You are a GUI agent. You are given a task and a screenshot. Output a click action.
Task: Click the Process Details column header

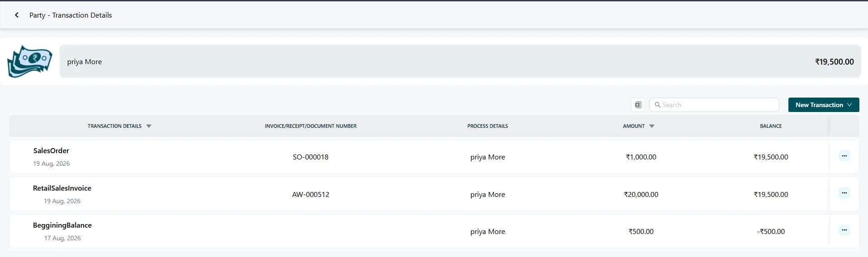pyautogui.click(x=487, y=126)
